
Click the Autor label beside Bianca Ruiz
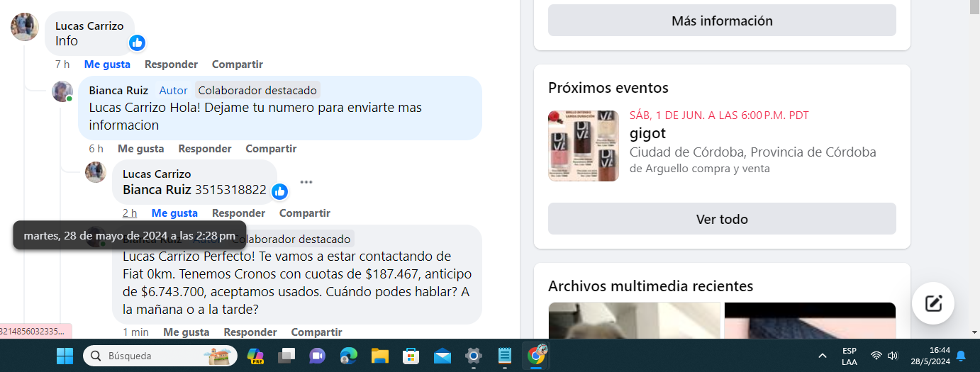click(173, 91)
